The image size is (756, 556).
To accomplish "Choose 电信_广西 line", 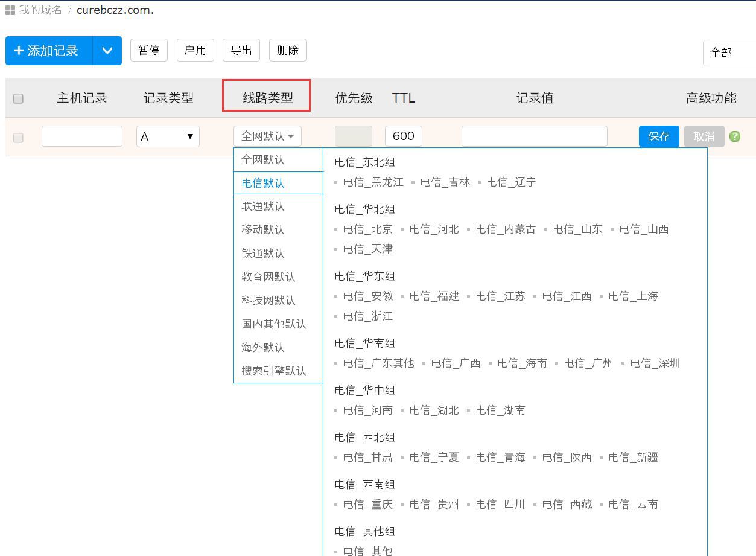I will point(456,363).
